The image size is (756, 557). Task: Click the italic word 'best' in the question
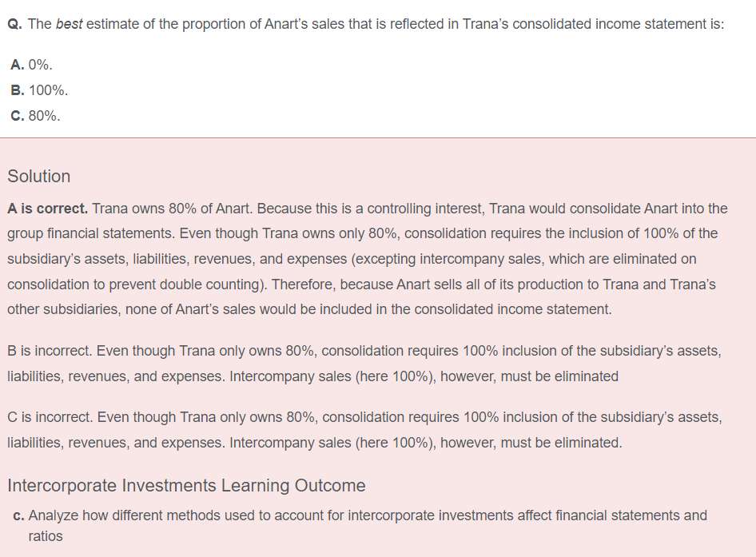(x=69, y=24)
